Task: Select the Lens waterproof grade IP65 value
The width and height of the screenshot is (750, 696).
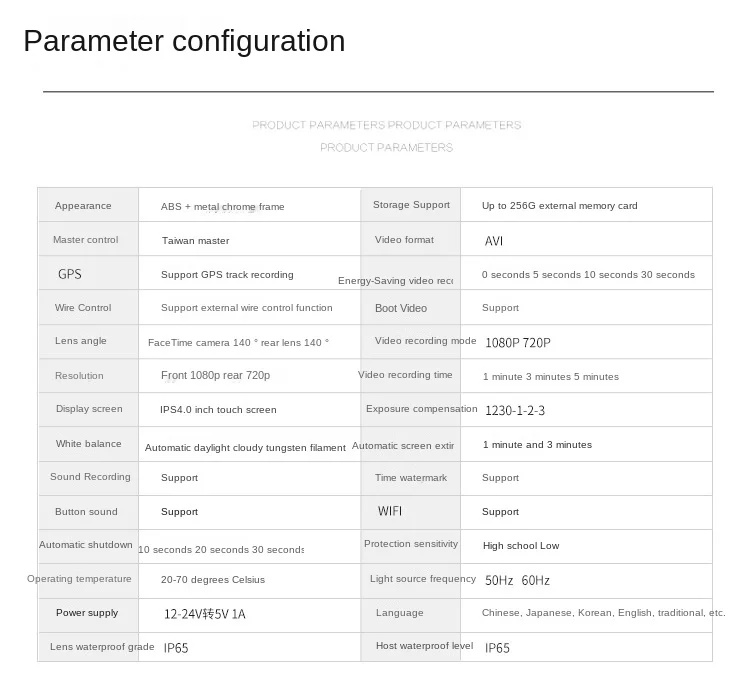Action: pos(176,648)
